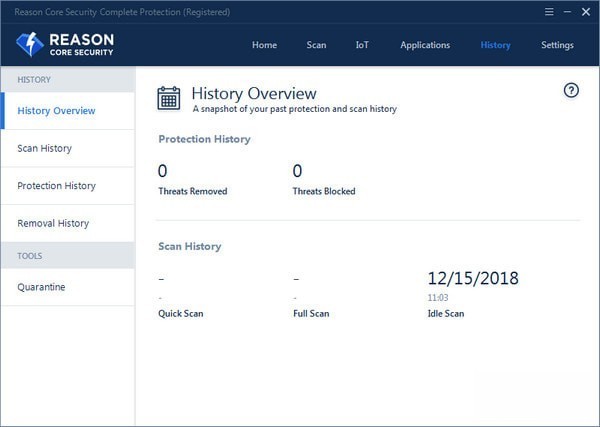Open the Settings tab
Viewport: 600px width, 427px height.
point(557,45)
